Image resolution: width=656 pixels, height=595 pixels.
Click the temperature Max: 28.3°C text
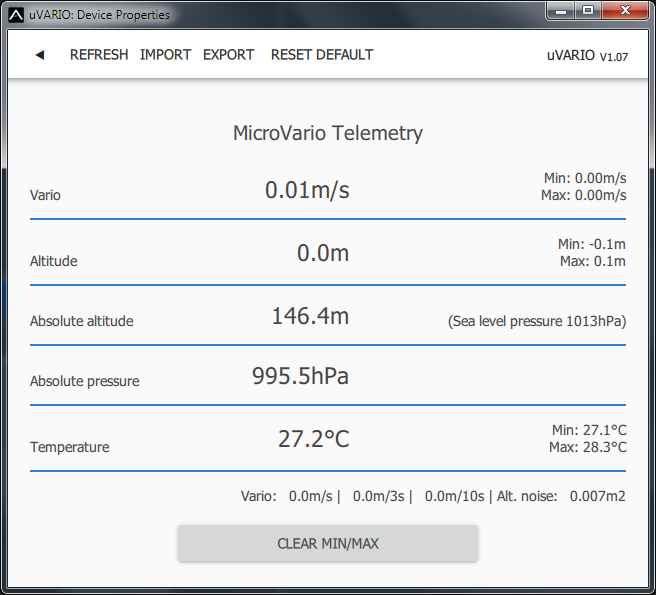[587, 447]
